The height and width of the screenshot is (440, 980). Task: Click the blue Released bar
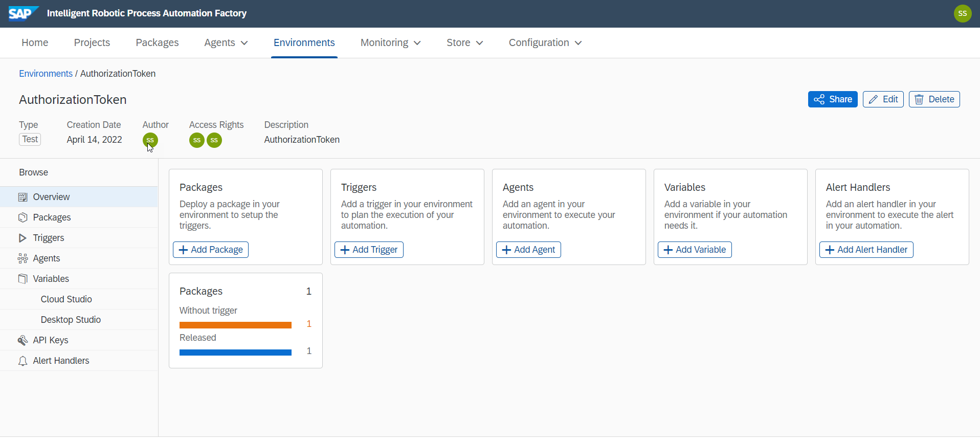(x=235, y=352)
